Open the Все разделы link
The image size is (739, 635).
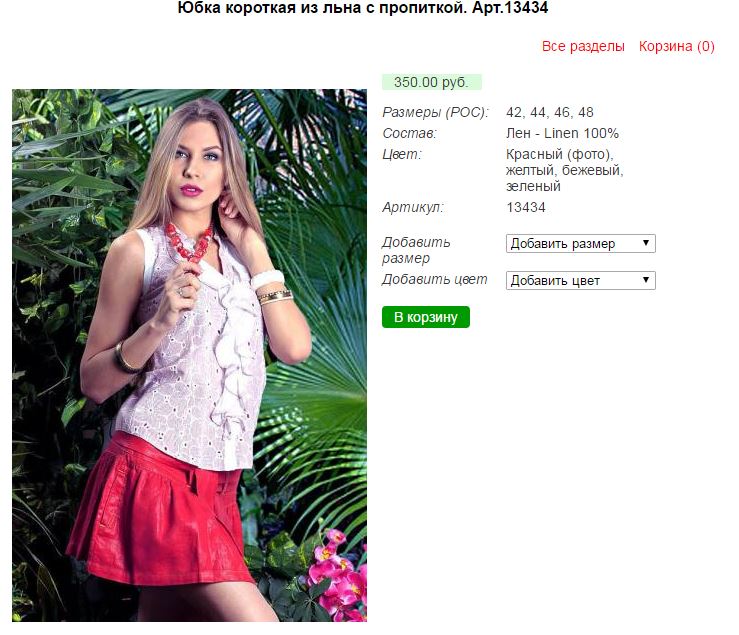tap(583, 46)
